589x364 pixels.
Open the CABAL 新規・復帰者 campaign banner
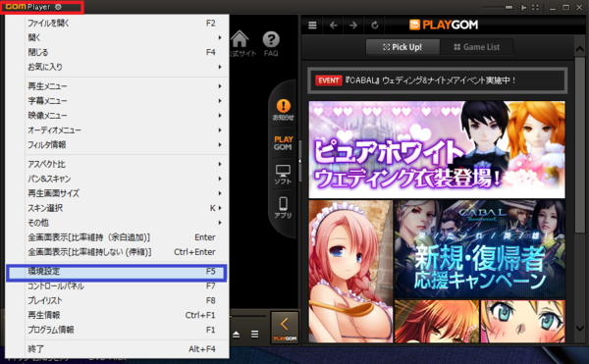[x=480, y=249]
